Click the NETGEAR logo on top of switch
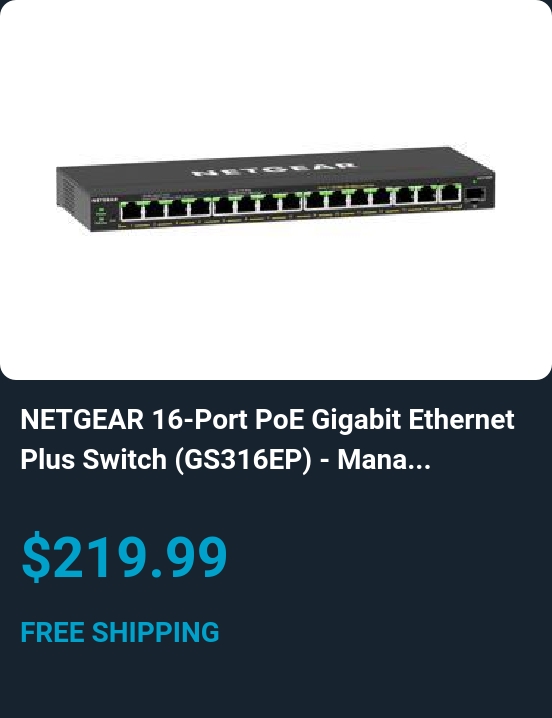This screenshot has height=718, width=552. click(274, 169)
